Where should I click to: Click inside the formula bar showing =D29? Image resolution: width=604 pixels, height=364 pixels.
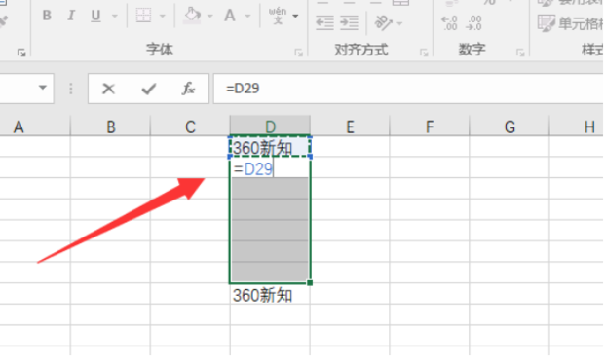pos(408,89)
